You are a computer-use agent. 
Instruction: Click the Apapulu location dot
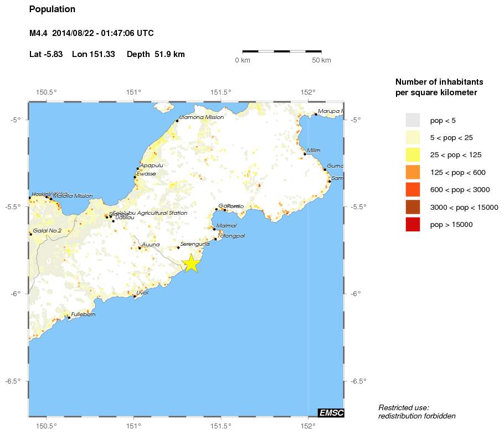(138, 169)
